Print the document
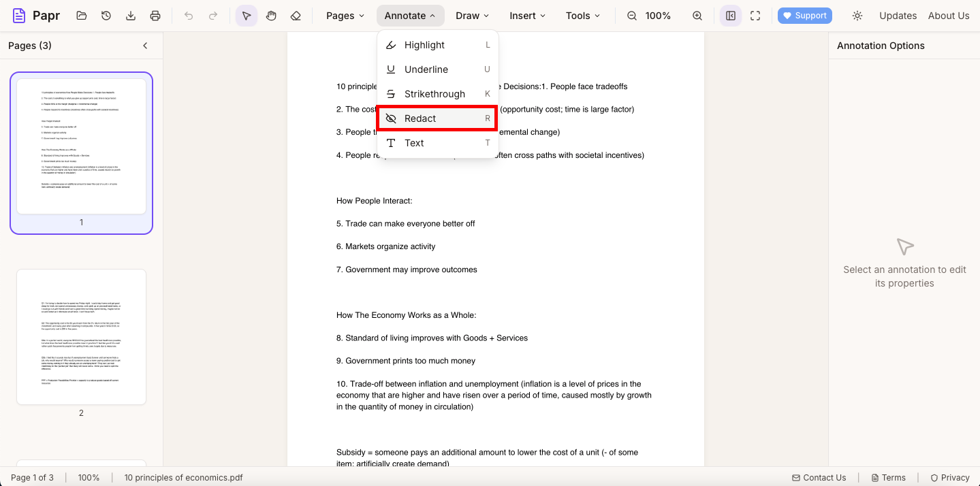 [155, 15]
